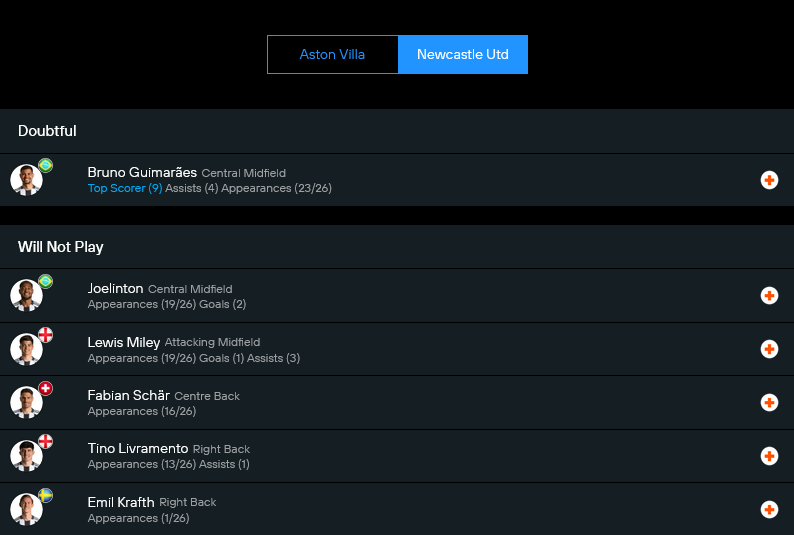Click the injury cross icon for Joelinton
Image resolution: width=794 pixels, height=535 pixels.
tap(769, 296)
